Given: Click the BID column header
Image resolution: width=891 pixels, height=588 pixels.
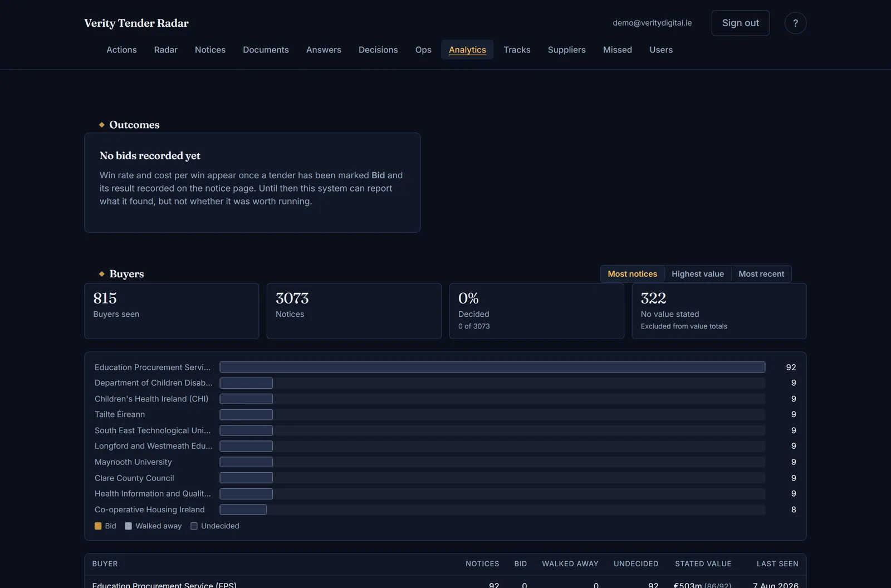Looking at the screenshot, I should [521, 563].
